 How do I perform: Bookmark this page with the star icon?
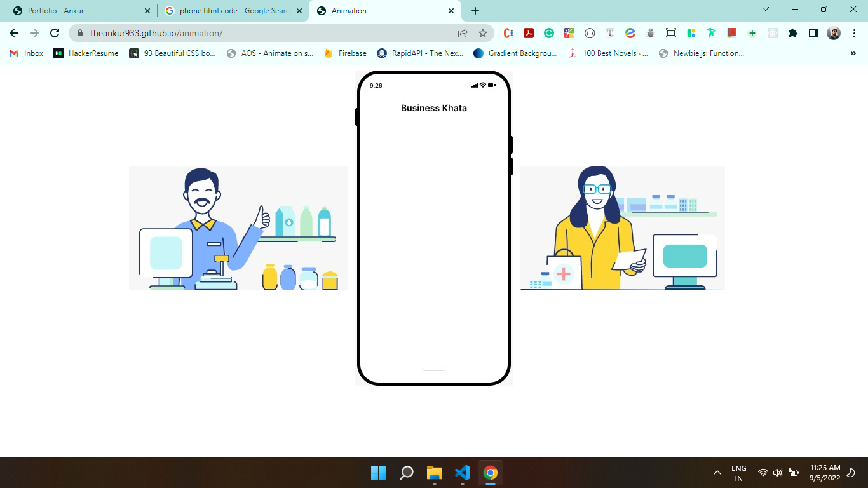click(x=483, y=33)
